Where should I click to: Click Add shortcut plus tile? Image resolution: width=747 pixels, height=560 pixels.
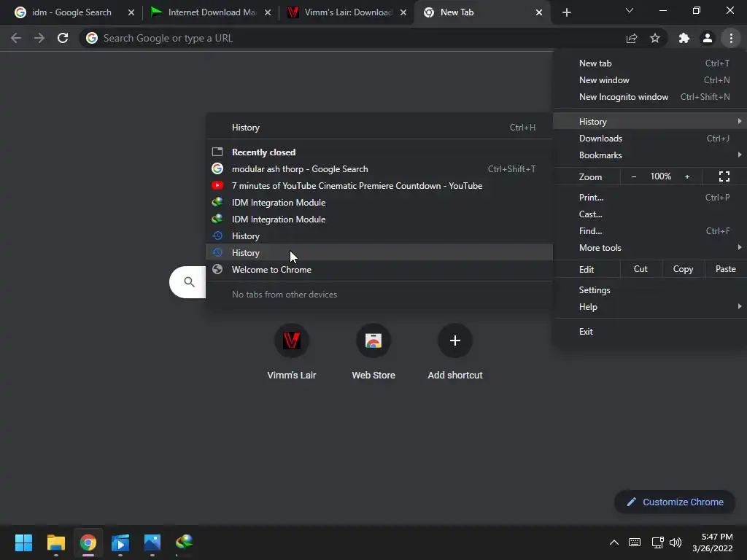(455, 351)
